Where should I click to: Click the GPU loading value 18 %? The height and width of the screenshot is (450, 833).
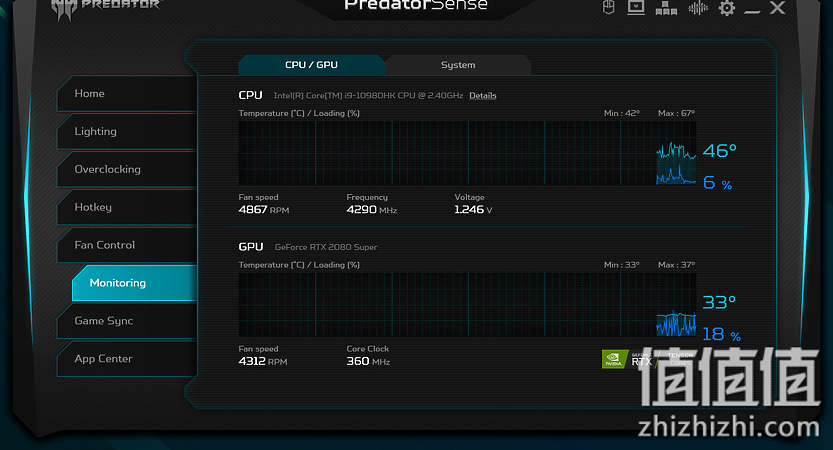click(721, 334)
